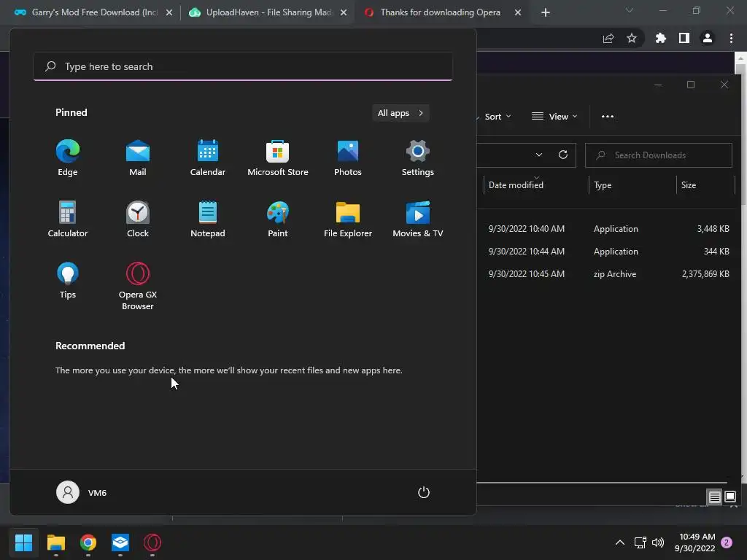The width and height of the screenshot is (747, 560).
Task: Open the VM6 user account menu
Action: pyautogui.click(x=82, y=492)
